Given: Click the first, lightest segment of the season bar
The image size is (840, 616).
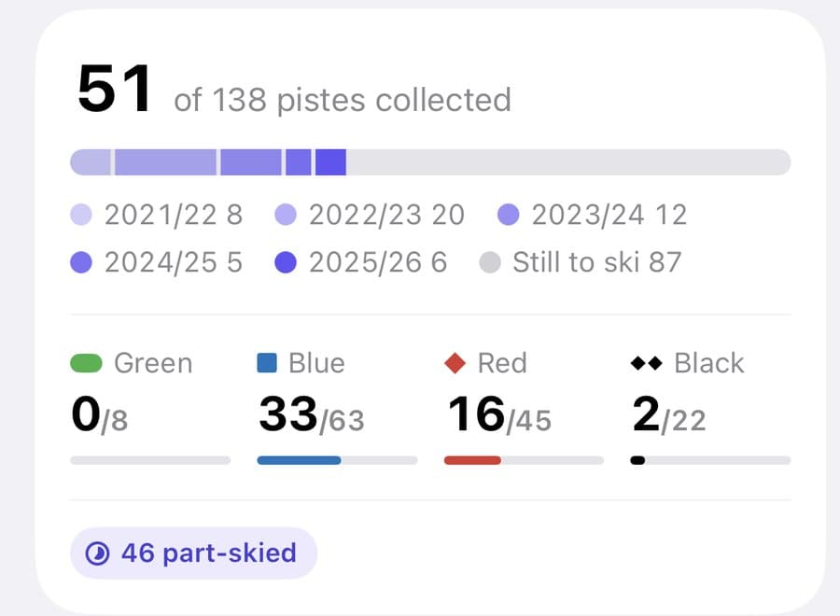Looking at the screenshot, I should [x=91, y=162].
